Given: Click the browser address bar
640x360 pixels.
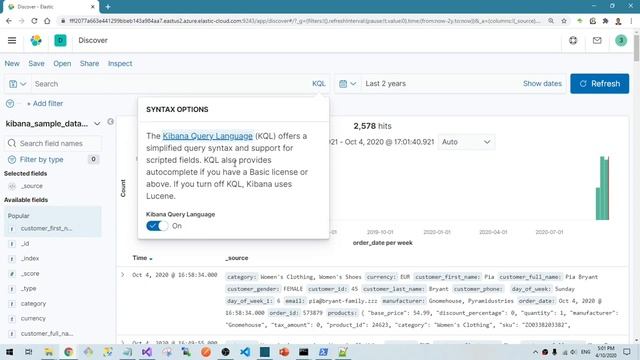Looking at the screenshot, I should pyautogui.click(x=304, y=21).
